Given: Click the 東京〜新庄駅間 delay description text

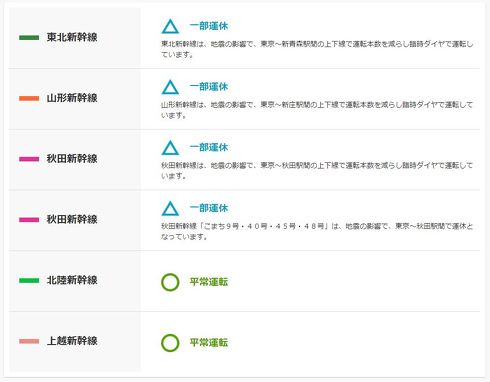Looking at the screenshot, I should tap(317, 110).
